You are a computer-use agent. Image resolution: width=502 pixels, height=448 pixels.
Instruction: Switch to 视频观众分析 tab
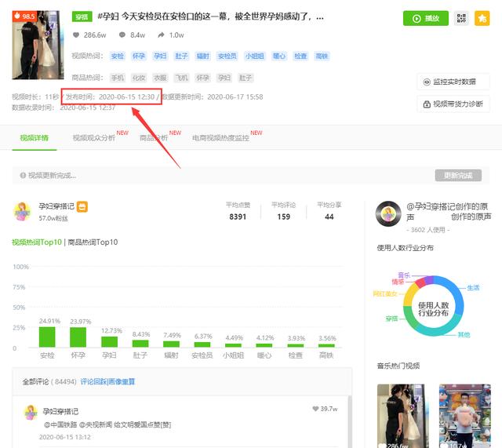(x=93, y=138)
